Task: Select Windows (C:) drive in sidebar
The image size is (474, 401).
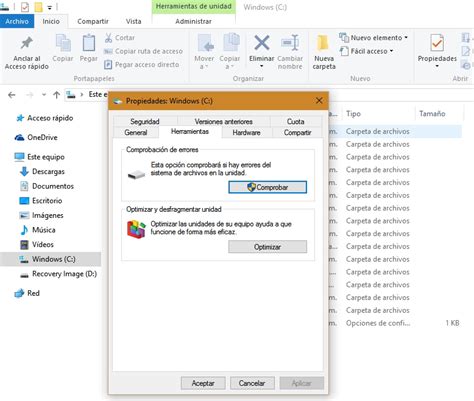Action: coord(50,259)
